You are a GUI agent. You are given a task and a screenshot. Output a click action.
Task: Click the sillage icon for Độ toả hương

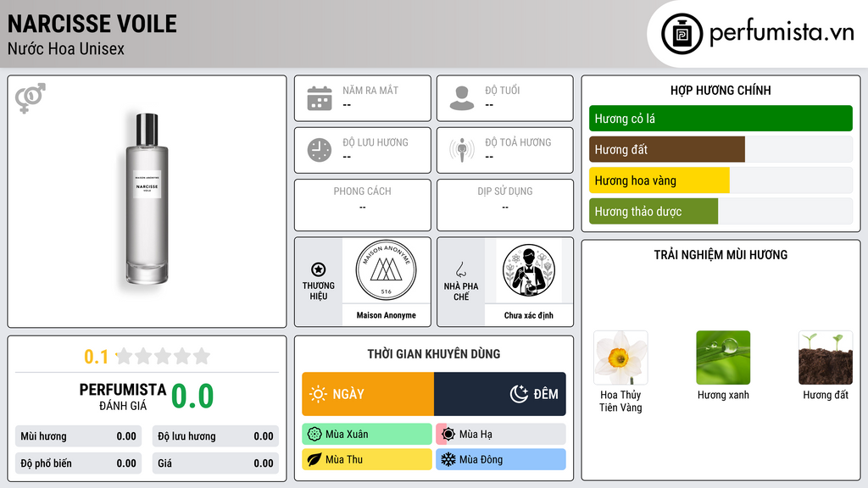(x=462, y=150)
